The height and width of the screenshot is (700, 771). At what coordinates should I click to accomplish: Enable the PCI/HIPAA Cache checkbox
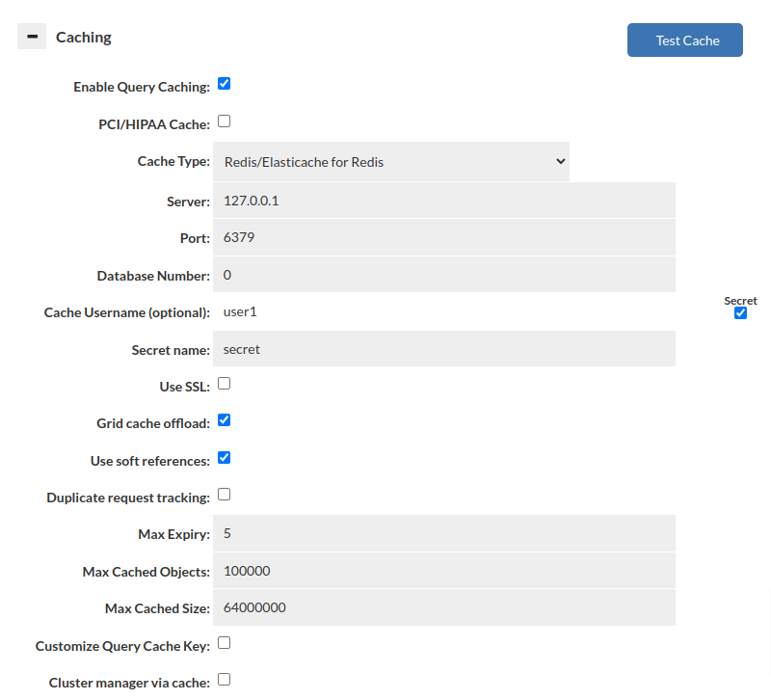[x=224, y=121]
